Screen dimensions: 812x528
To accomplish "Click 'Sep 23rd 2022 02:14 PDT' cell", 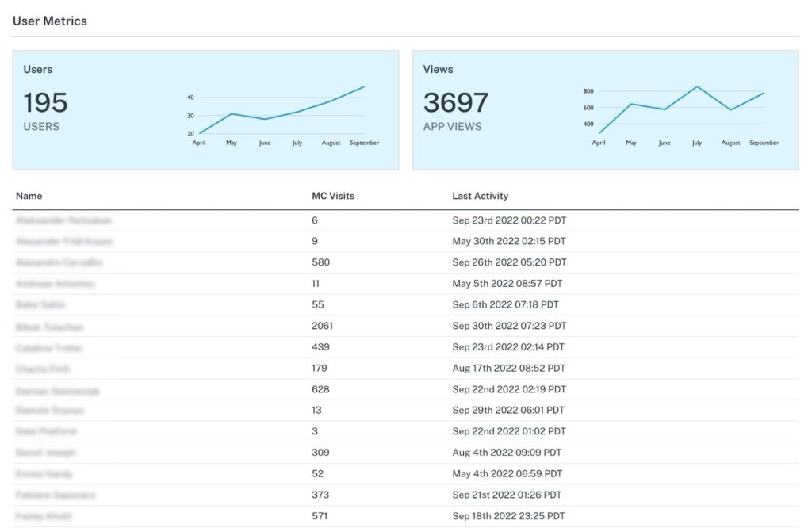I will [x=508, y=347].
